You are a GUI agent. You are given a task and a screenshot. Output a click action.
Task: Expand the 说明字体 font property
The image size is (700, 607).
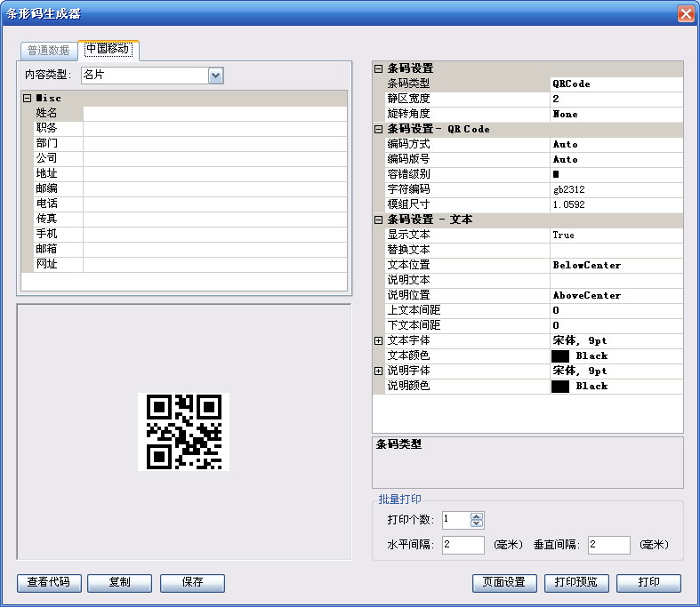pos(378,371)
